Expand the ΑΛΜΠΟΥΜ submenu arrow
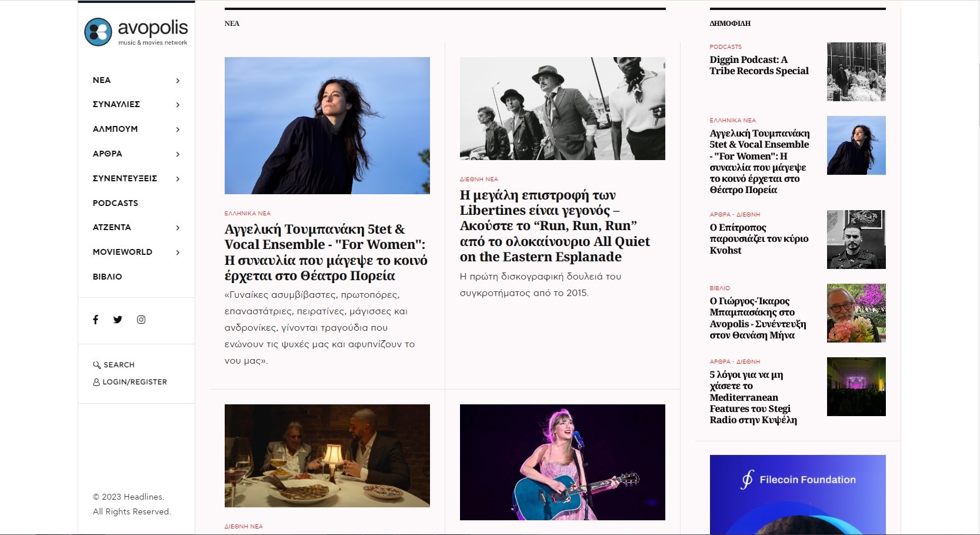980x535 pixels. pyautogui.click(x=178, y=129)
